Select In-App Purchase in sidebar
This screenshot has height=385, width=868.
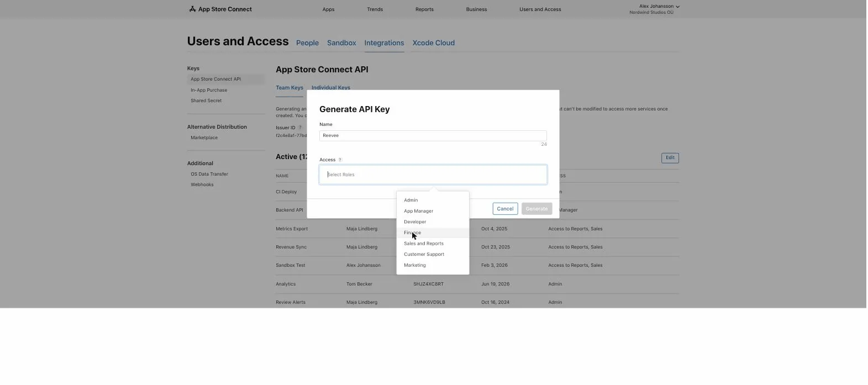pyautogui.click(x=209, y=90)
